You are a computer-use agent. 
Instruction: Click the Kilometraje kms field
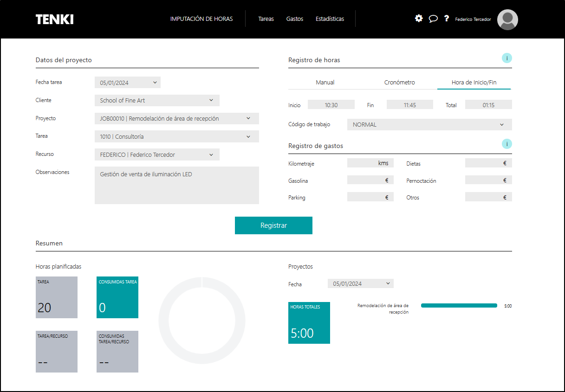pyautogui.click(x=370, y=163)
